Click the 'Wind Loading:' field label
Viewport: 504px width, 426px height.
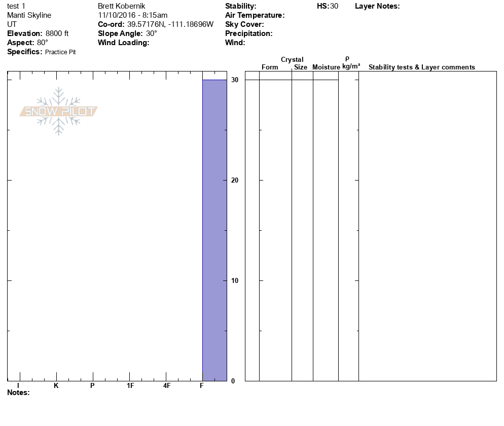(123, 43)
